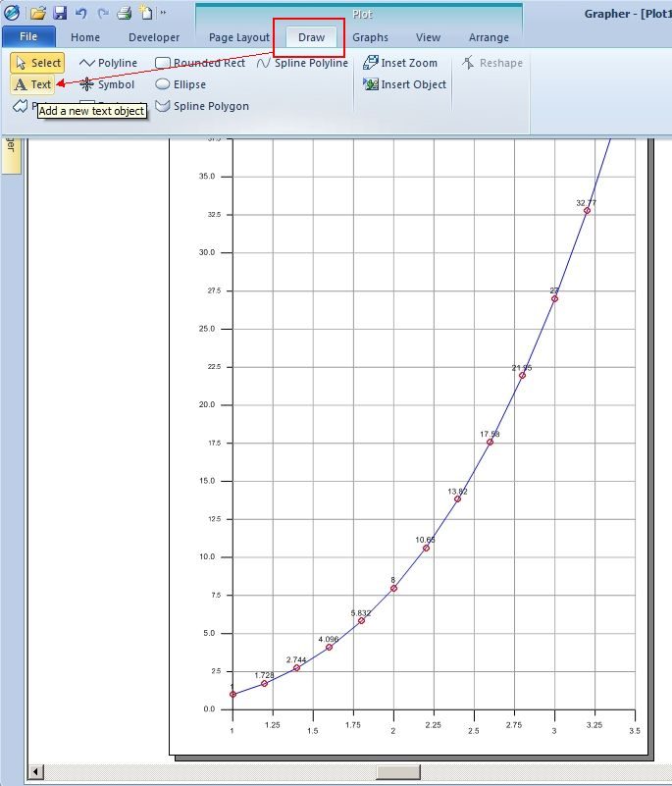Click the Undo arrow in quick access toolbar
The height and width of the screenshot is (786, 672).
click(x=81, y=13)
